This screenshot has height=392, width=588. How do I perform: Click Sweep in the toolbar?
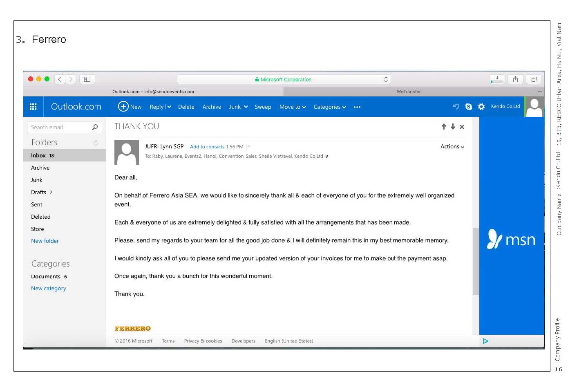pos(263,107)
